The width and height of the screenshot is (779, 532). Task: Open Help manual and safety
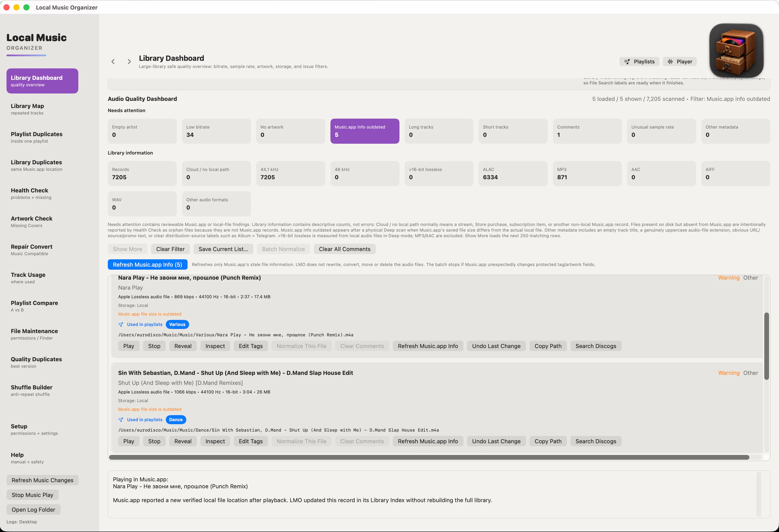(42, 458)
